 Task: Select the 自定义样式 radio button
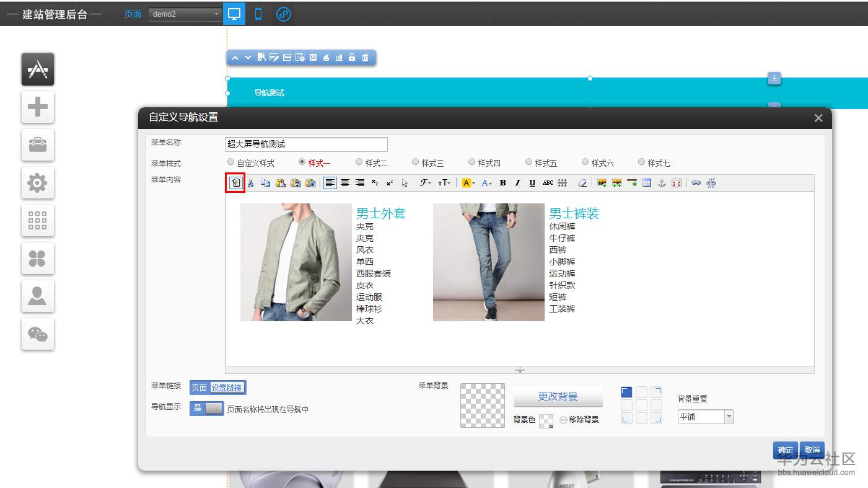(x=231, y=162)
